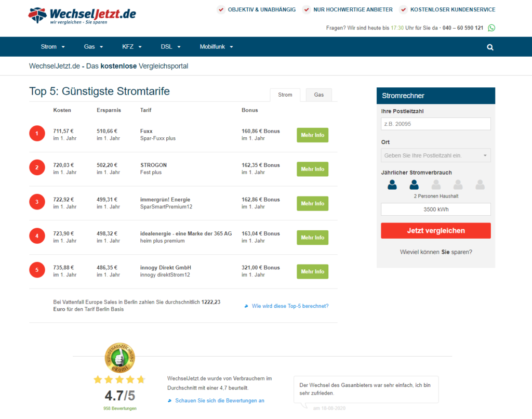Select four-person household icon
The width and height of the screenshot is (532, 419).
pos(458,185)
